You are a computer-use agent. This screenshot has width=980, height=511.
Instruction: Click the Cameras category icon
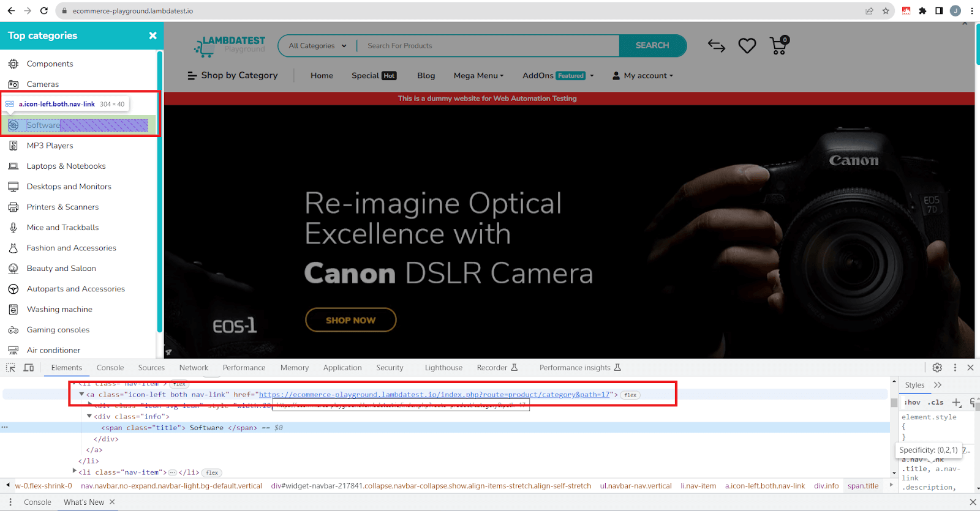(13, 84)
